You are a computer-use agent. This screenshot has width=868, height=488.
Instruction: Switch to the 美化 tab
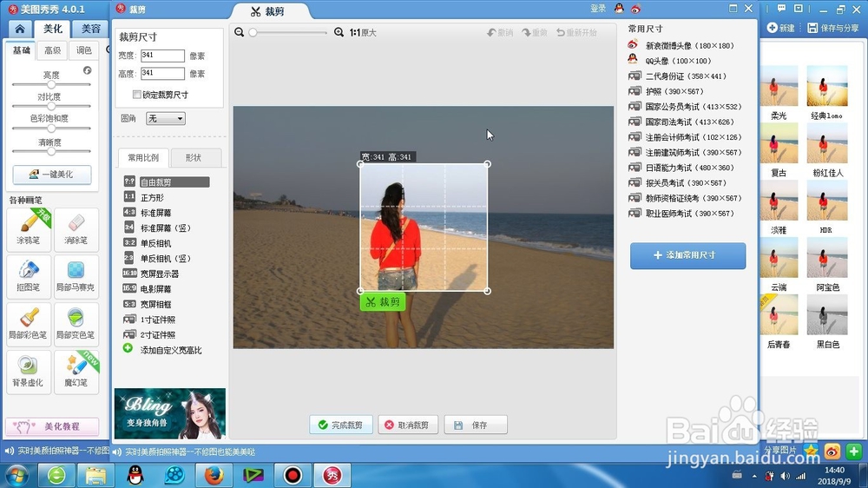[53, 29]
